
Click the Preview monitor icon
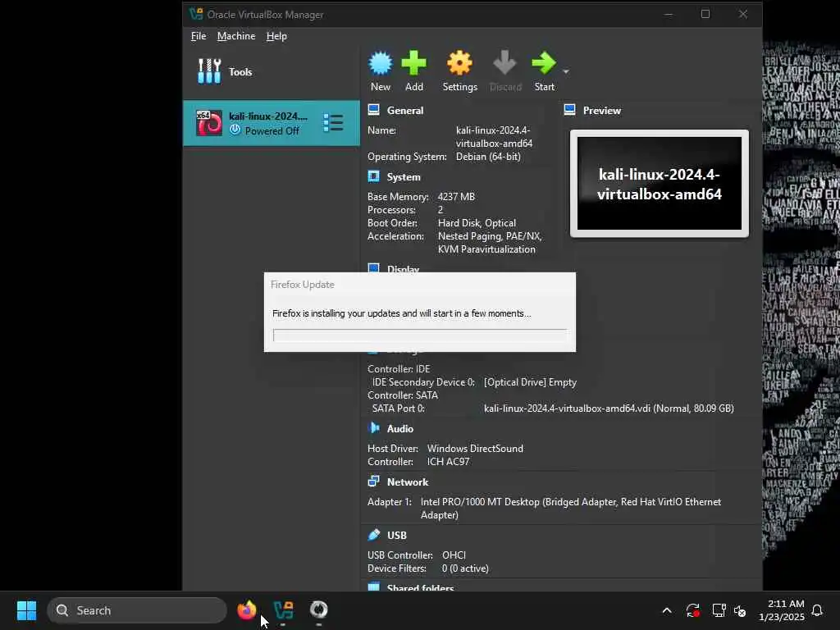(569, 110)
